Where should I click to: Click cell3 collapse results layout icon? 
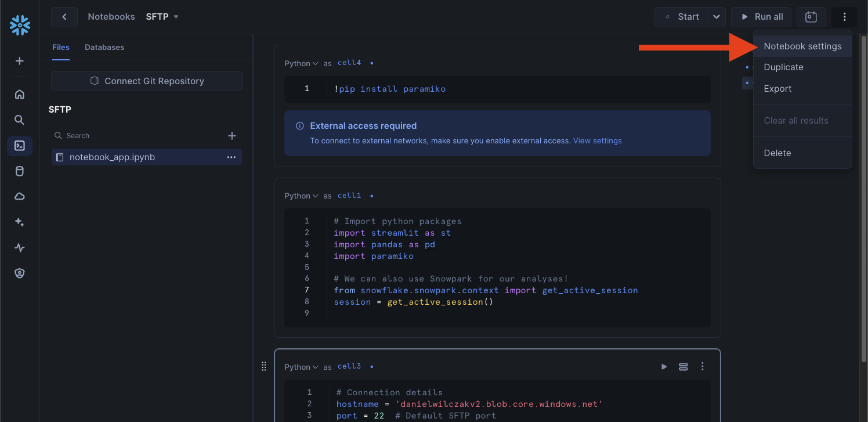tap(683, 366)
